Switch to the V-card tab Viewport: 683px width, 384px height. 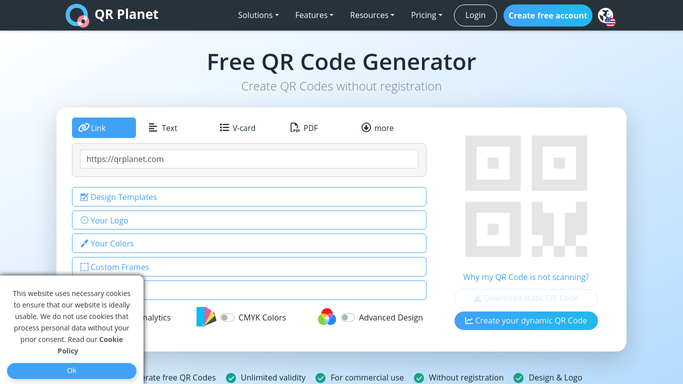(237, 128)
